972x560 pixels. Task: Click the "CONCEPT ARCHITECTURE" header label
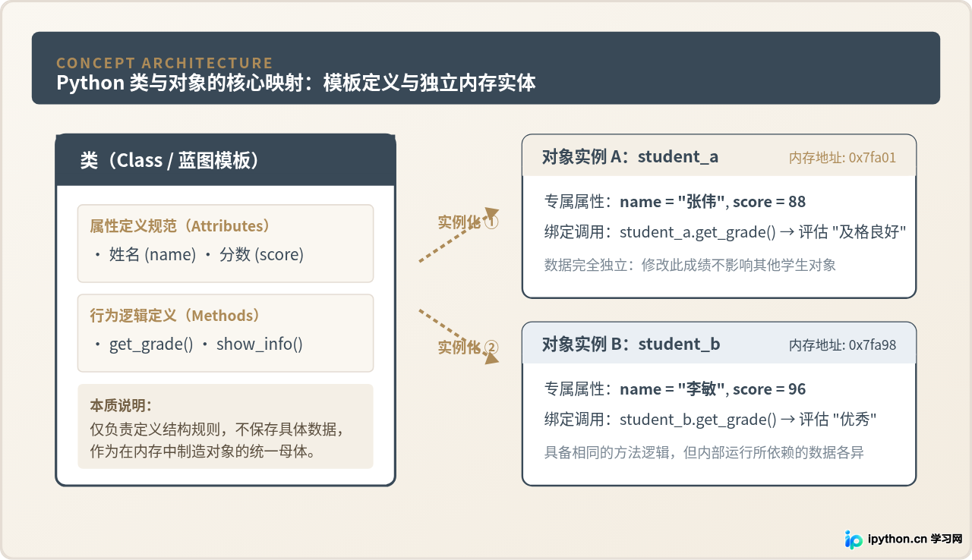[x=165, y=63]
